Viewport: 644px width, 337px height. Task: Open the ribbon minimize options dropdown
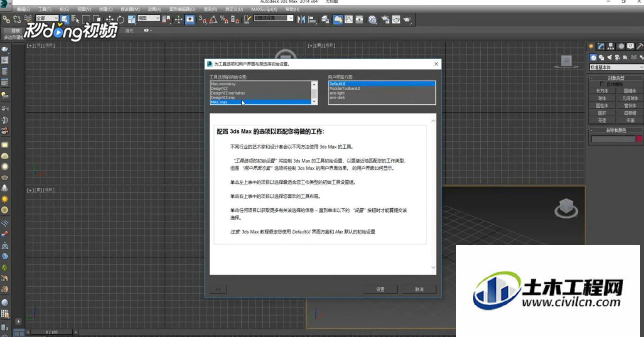pos(148,30)
